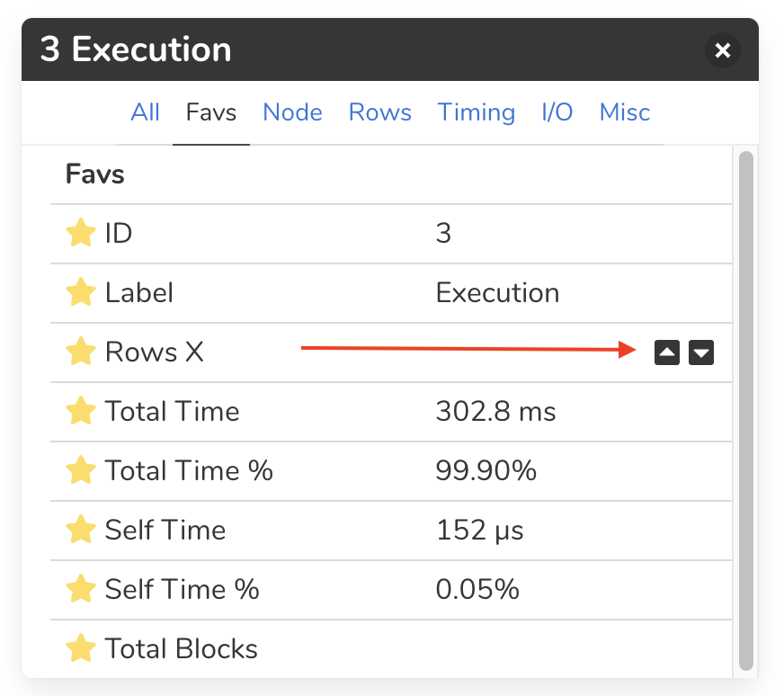
Task: Click the Total Time star icon
Action: tap(81, 411)
